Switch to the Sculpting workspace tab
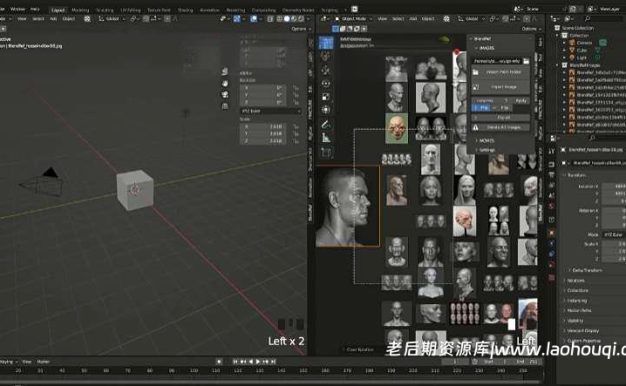 coord(105,10)
